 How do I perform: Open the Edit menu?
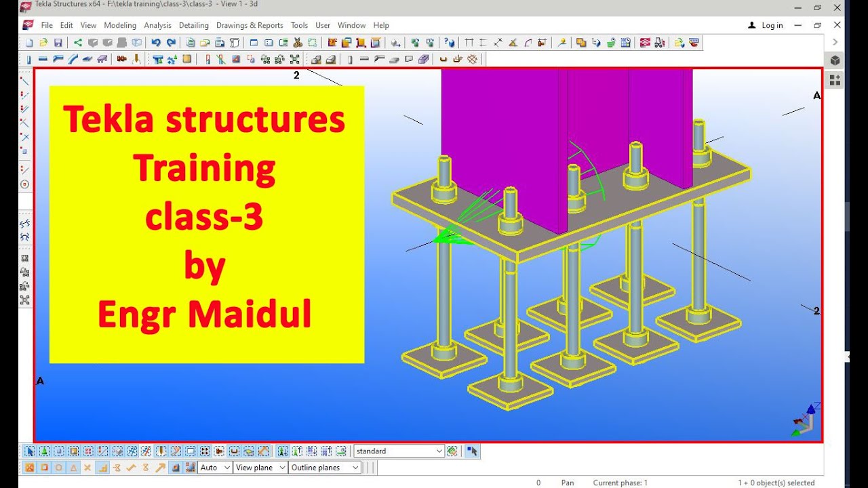[66, 25]
